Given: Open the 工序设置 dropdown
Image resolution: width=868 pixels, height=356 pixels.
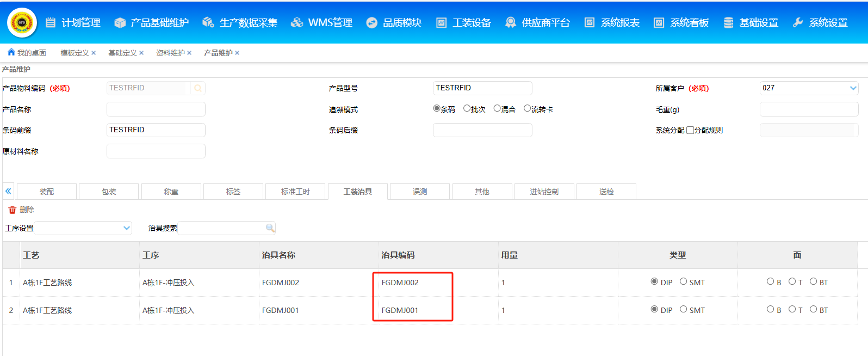Looking at the screenshot, I should [x=127, y=228].
